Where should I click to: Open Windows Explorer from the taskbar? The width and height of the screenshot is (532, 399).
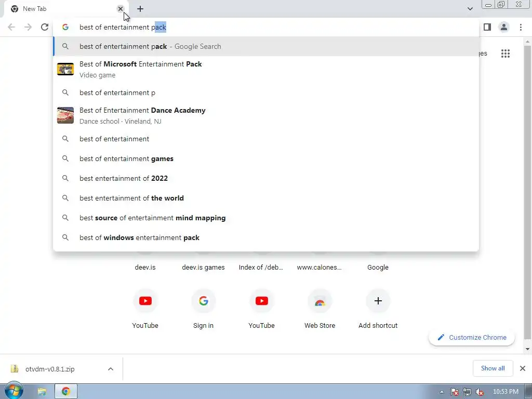[42, 392]
